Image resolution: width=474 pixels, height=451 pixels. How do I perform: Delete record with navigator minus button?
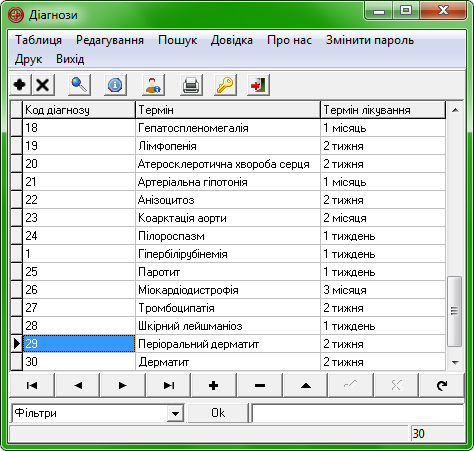click(x=260, y=385)
